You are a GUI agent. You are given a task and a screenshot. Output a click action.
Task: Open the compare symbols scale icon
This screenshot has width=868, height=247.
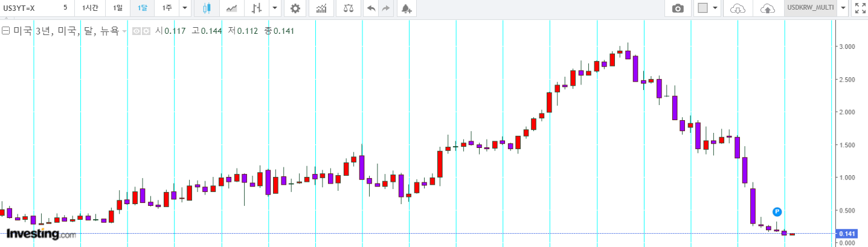349,8
